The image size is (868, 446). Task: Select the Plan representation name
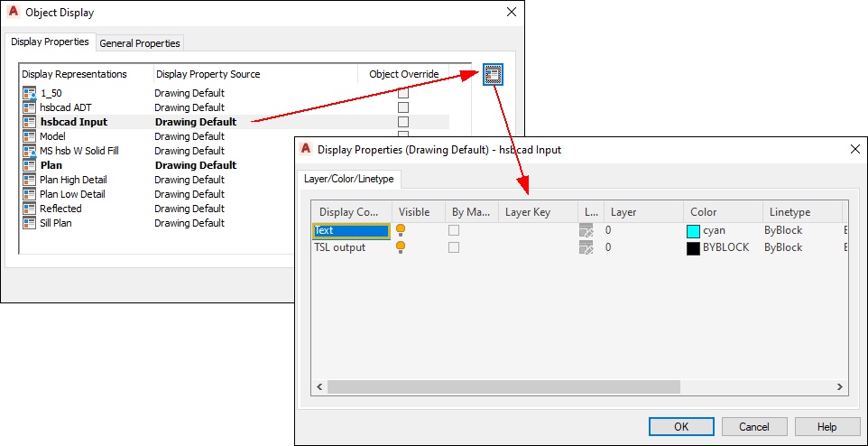pyautogui.click(x=51, y=165)
